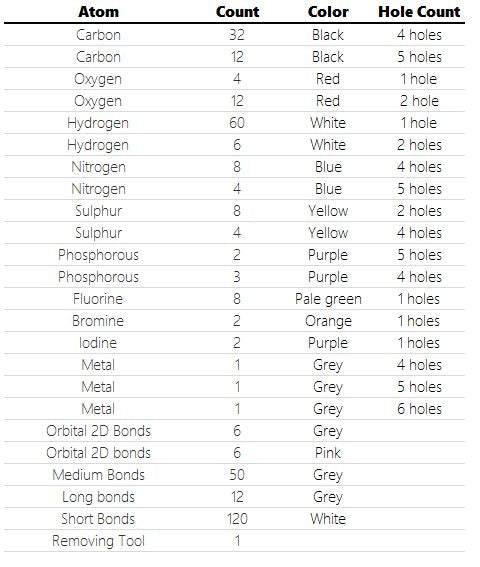
Task: Select the Pink color cell
Action: [328, 453]
